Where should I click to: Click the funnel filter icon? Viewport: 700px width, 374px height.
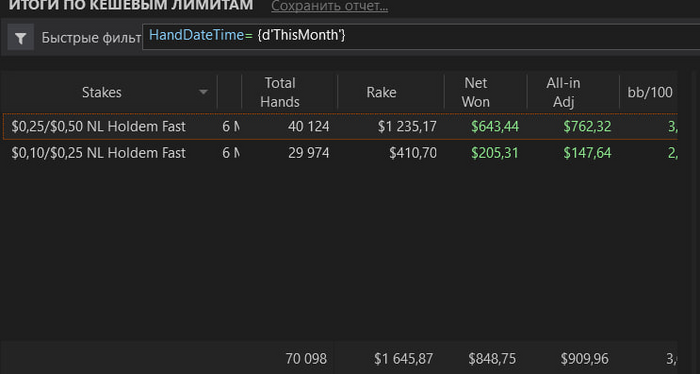pyautogui.click(x=21, y=38)
